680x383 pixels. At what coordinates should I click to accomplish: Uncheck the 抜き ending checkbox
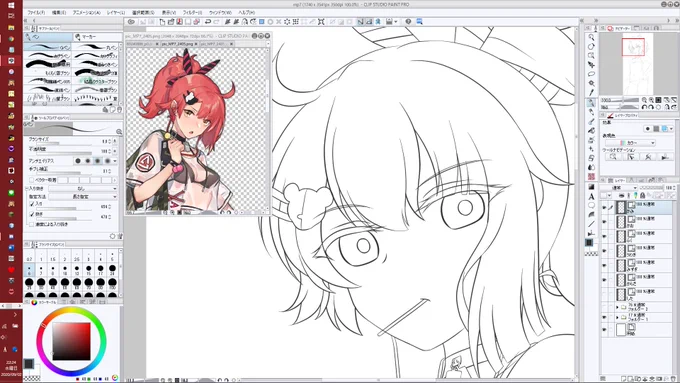(32, 214)
